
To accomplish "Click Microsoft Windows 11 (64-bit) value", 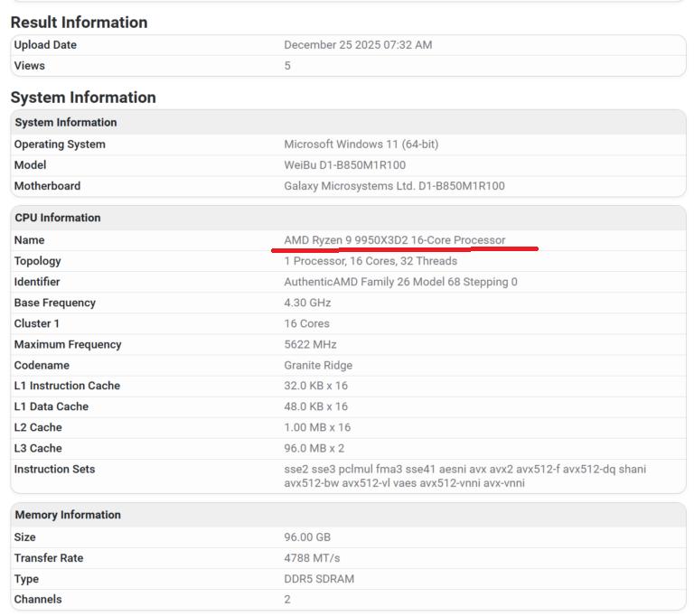I will click(x=361, y=145).
